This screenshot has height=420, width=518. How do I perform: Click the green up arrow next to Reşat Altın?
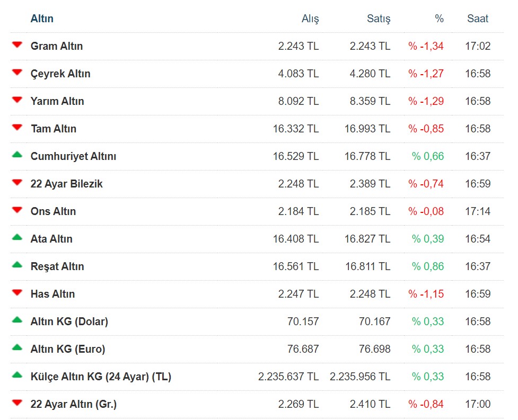17,265
